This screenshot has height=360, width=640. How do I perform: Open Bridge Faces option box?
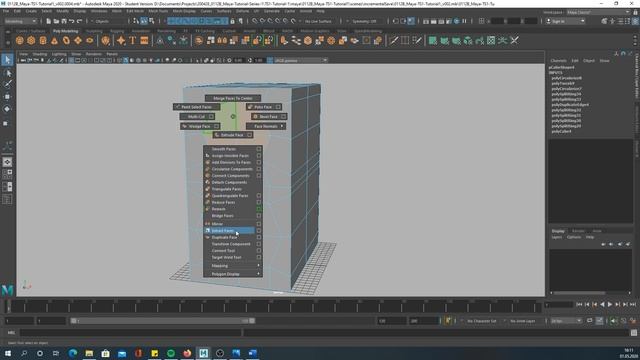259,216
